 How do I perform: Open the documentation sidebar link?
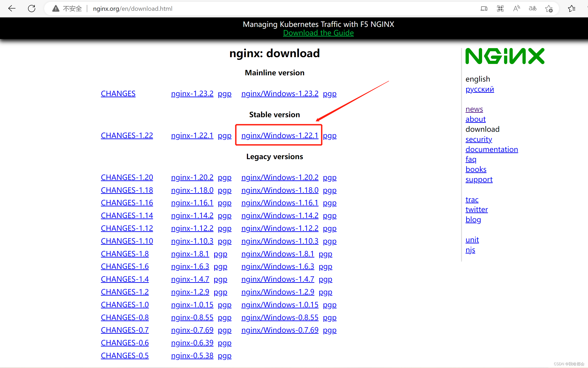[x=492, y=149]
